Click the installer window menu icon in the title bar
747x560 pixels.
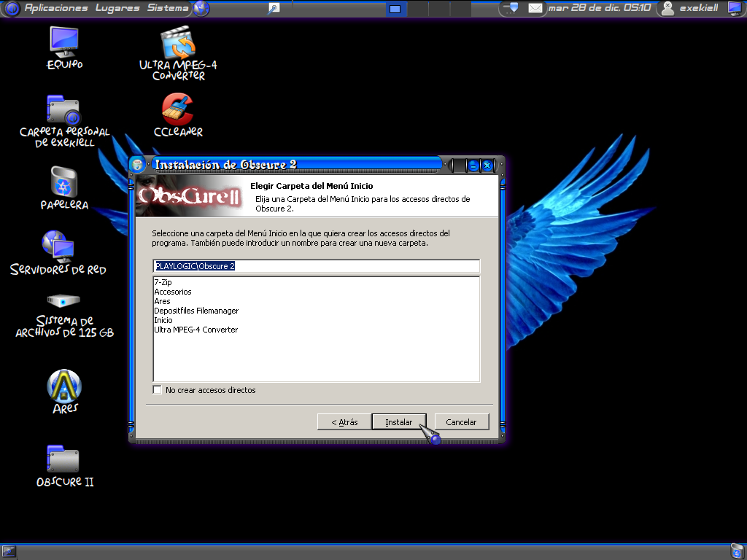coord(137,165)
